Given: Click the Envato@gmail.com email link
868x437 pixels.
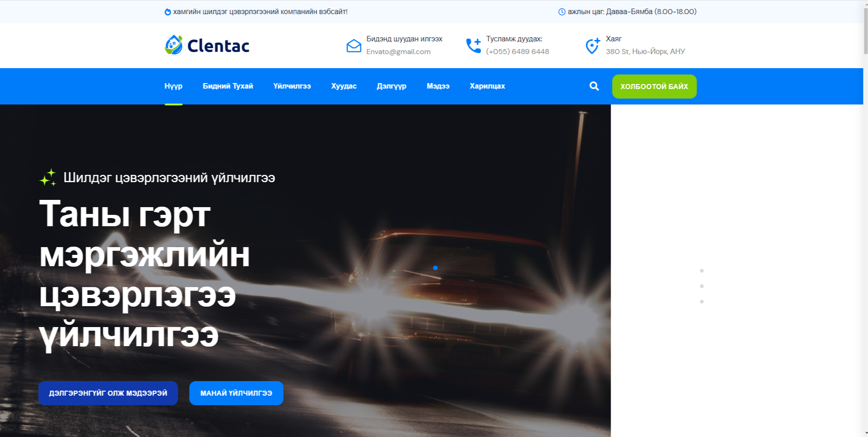Looking at the screenshot, I should (398, 52).
